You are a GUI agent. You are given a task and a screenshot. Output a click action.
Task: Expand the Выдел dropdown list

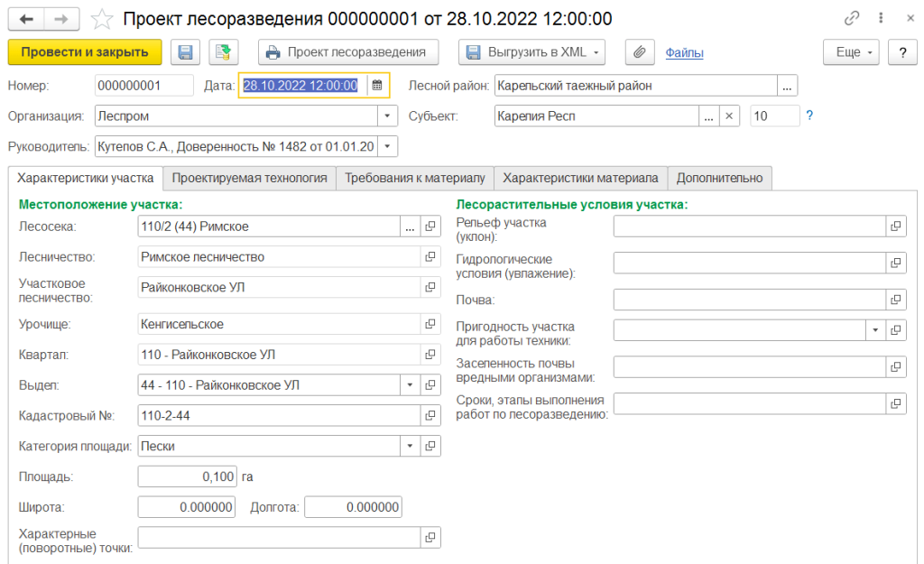click(x=411, y=385)
